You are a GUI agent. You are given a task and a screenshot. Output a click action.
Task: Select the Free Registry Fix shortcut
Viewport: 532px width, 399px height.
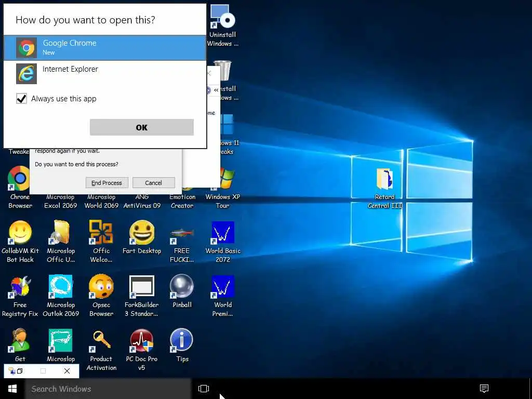point(20,296)
